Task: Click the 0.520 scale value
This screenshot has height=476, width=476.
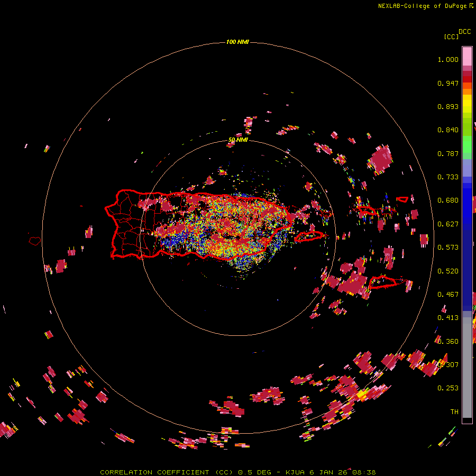Action: tap(448, 271)
